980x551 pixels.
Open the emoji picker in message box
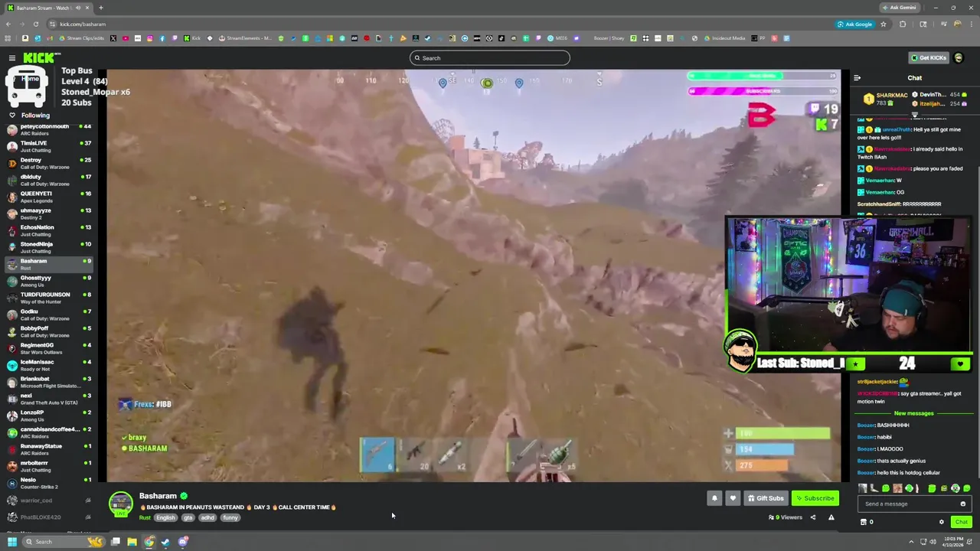[x=962, y=504]
